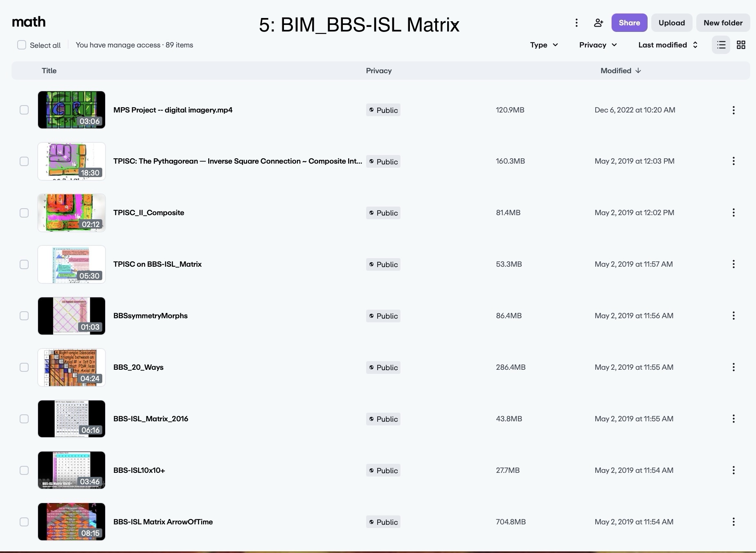Click Dec 6, 2022 at 10:20 AM date
756x553 pixels.
tap(635, 110)
